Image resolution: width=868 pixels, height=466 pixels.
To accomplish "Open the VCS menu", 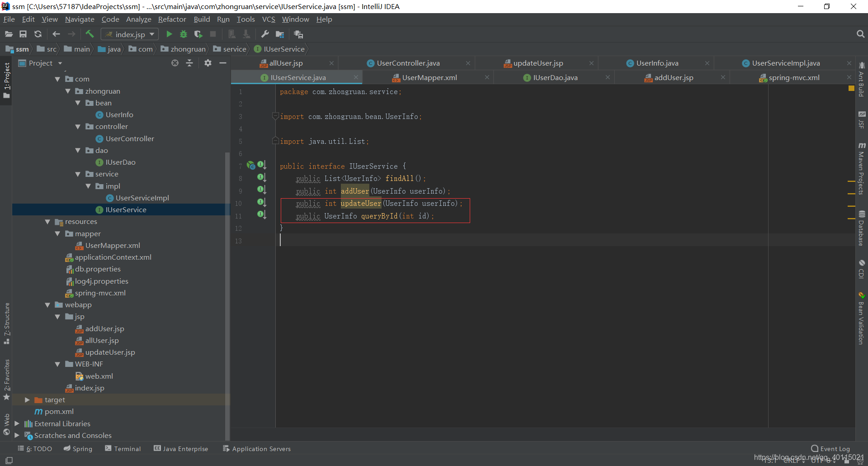I will [269, 19].
